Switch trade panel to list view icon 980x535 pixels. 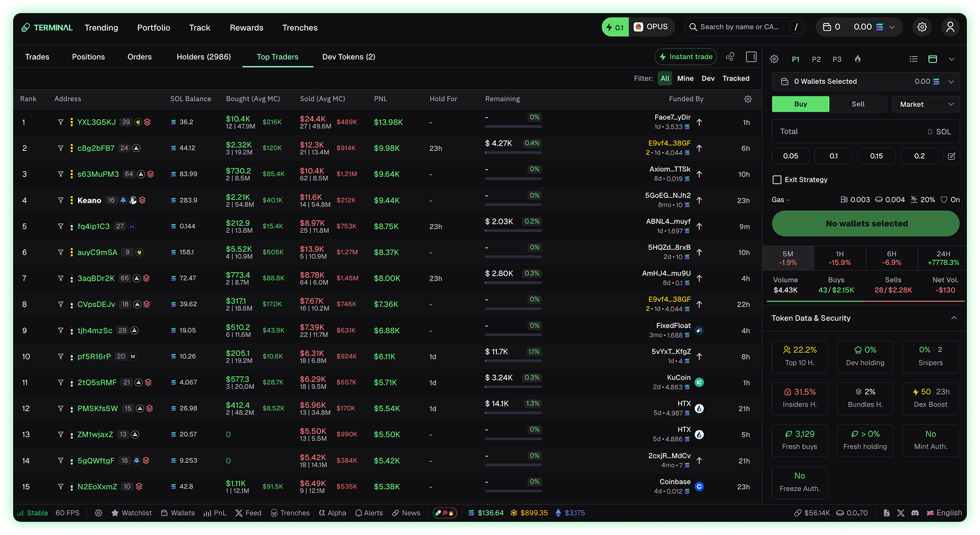[x=913, y=59]
